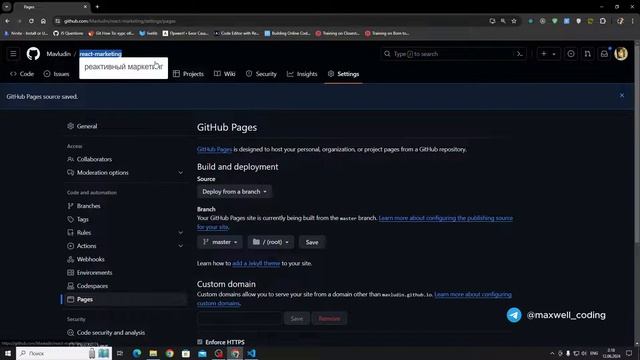Image resolution: width=640 pixels, height=360 pixels.
Task: Open Tags settings
Action: 126,219
